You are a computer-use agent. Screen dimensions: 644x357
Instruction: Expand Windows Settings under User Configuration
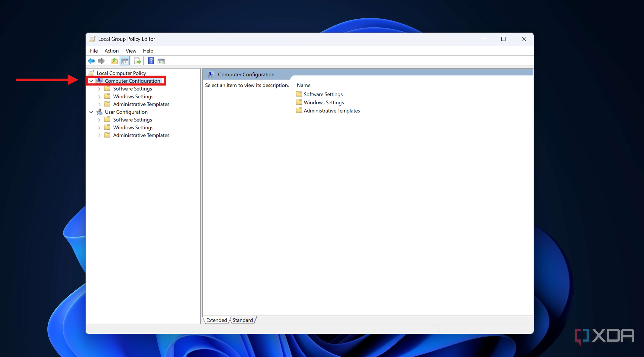(x=99, y=128)
